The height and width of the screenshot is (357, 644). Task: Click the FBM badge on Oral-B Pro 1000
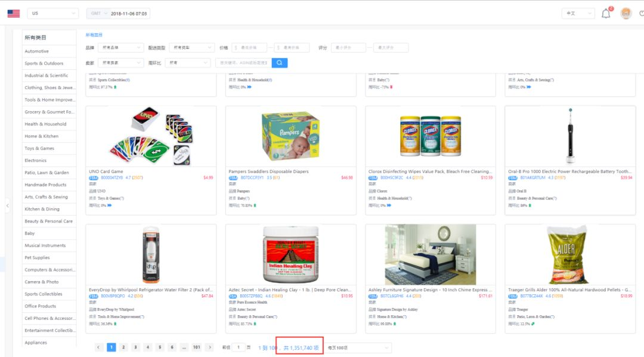click(x=513, y=178)
